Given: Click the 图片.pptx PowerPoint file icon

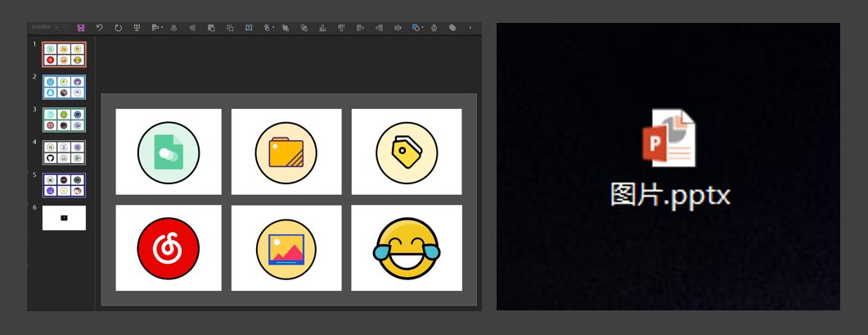Looking at the screenshot, I should (x=668, y=138).
